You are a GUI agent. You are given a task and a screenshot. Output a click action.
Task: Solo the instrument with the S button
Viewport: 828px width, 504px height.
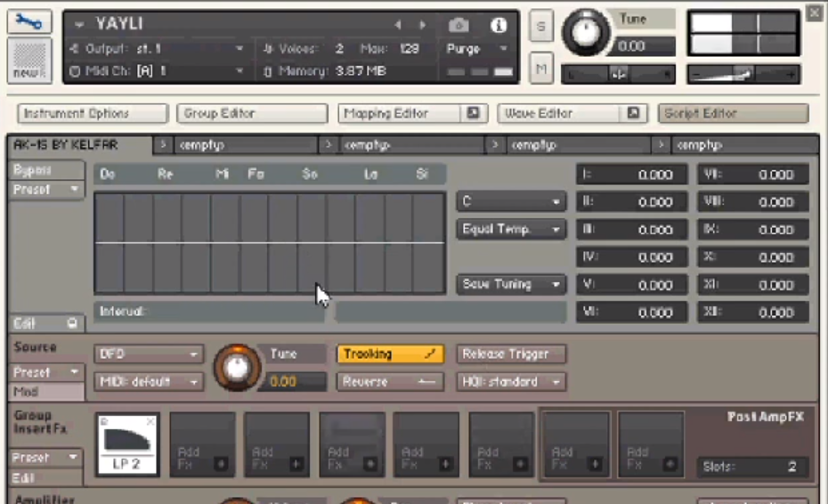540,27
